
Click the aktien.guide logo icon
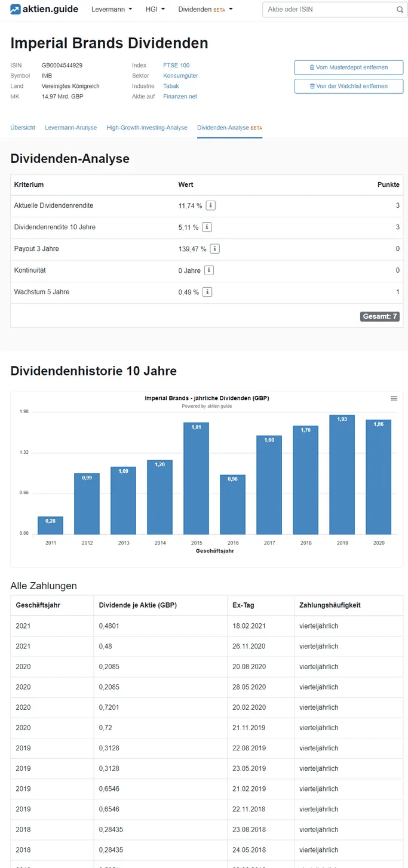click(x=16, y=10)
